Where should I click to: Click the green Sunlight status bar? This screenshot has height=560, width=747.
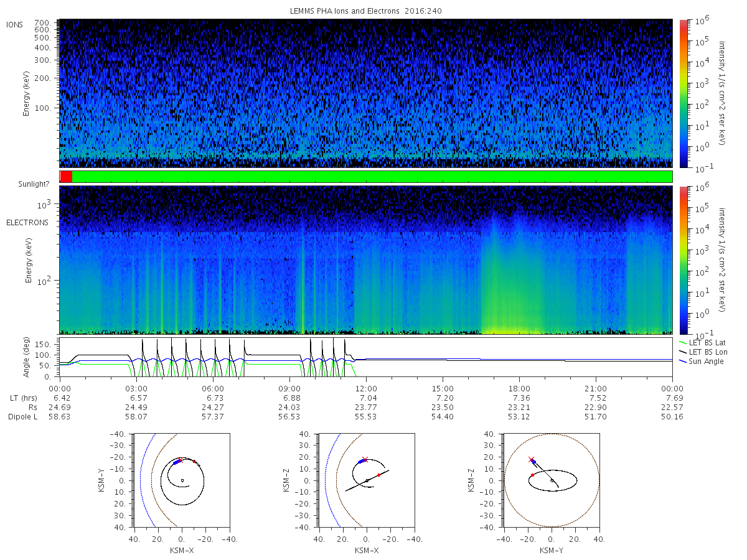point(372,177)
